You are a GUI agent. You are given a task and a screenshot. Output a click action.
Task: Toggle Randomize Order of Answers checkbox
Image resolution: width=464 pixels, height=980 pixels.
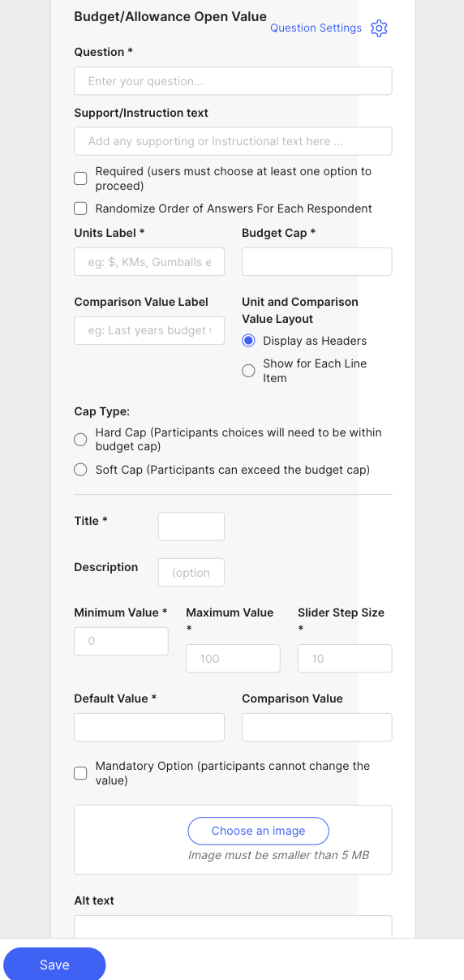[x=80, y=208]
